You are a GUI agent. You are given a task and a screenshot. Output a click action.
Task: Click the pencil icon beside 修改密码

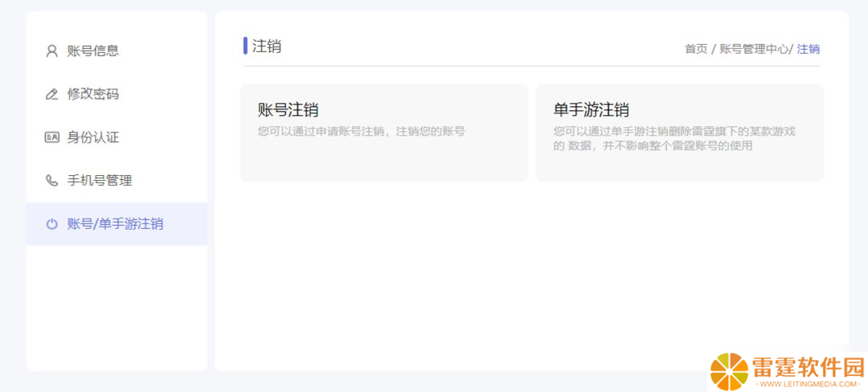(x=51, y=95)
